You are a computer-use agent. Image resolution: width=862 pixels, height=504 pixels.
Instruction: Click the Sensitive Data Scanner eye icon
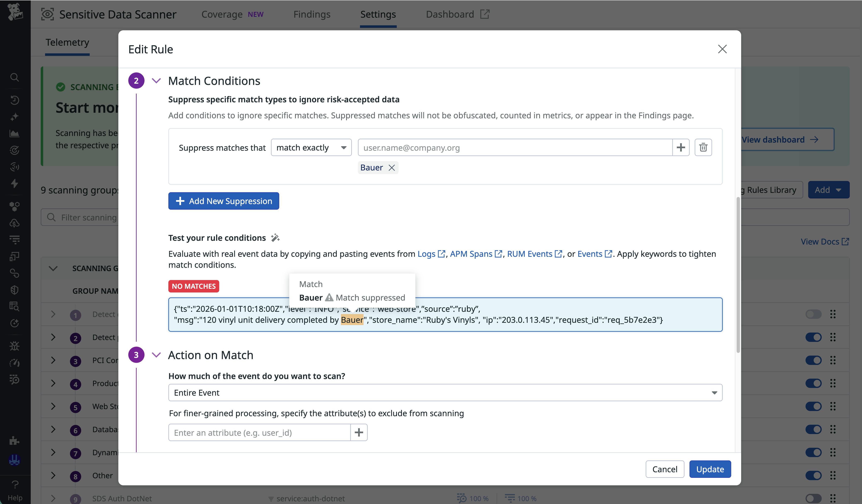click(48, 14)
